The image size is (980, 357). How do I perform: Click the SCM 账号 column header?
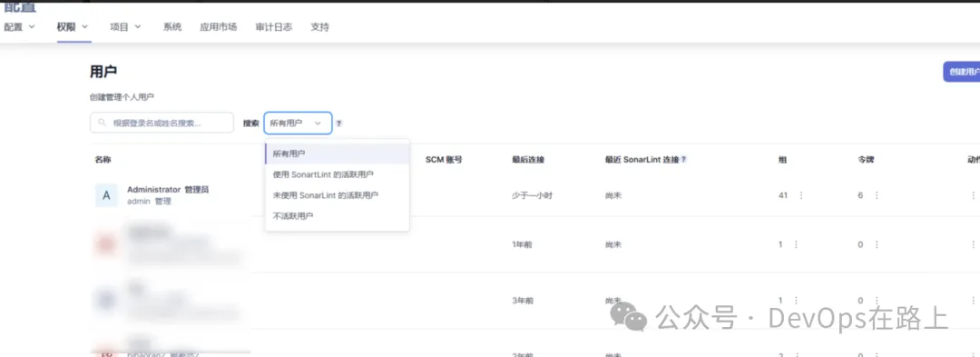click(444, 160)
